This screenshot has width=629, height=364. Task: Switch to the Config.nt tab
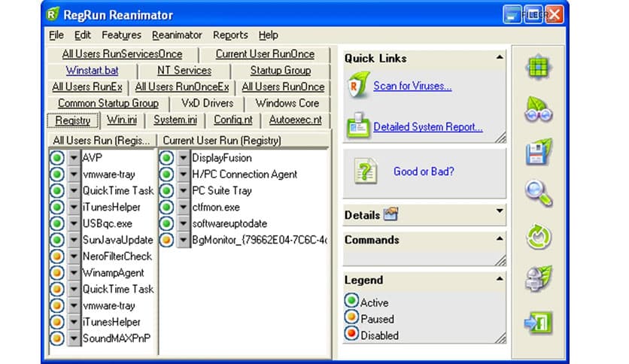point(233,120)
